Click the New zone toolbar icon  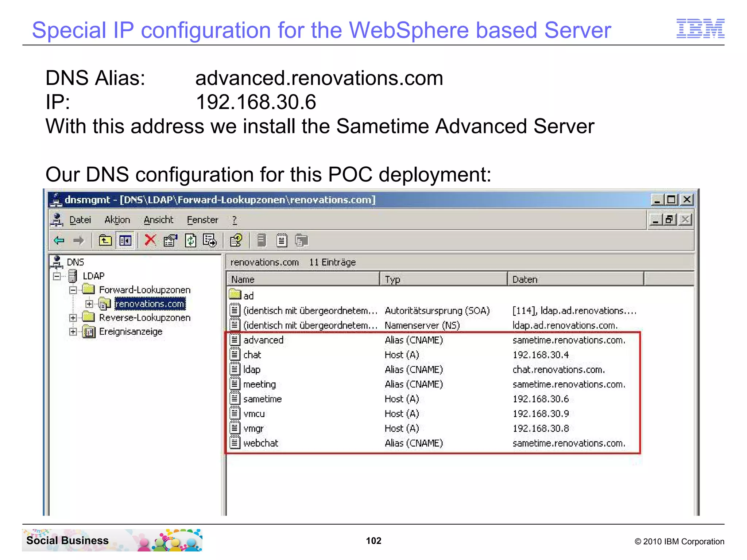[x=301, y=241]
